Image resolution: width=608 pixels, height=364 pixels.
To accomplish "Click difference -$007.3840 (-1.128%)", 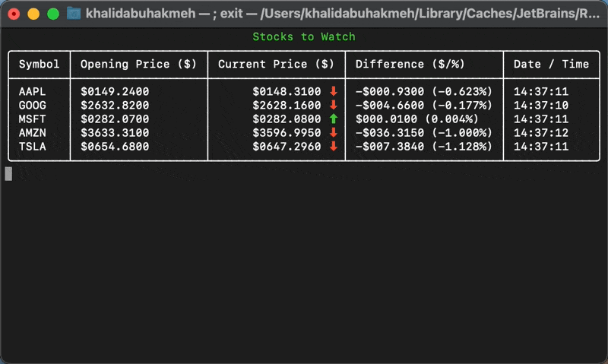I will pyautogui.click(x=424, y=147).
